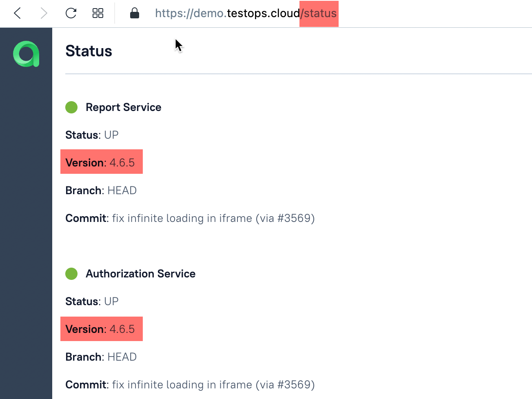532x399 pixels.
Task: Click the browser back arrow
Action: [x=17, y=13]
